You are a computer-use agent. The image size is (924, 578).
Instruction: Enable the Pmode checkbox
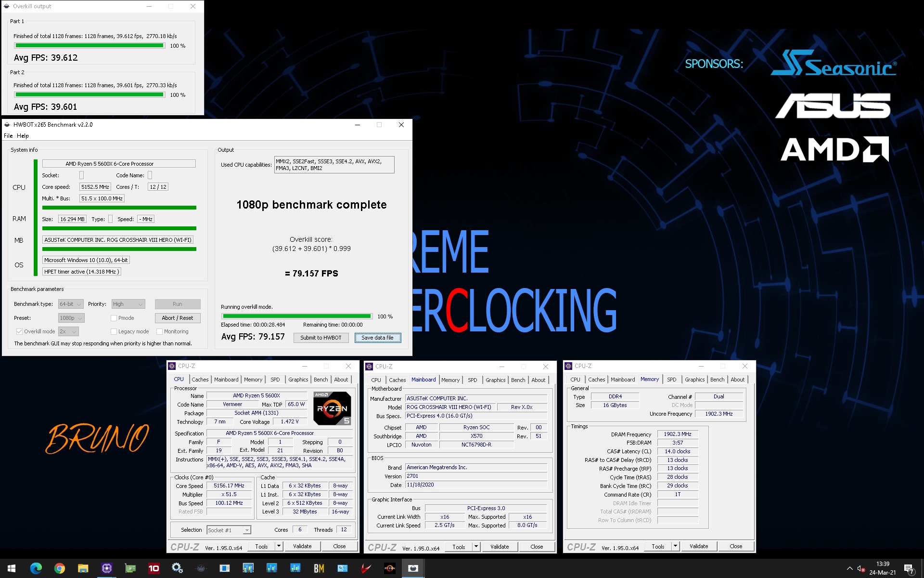114,318
